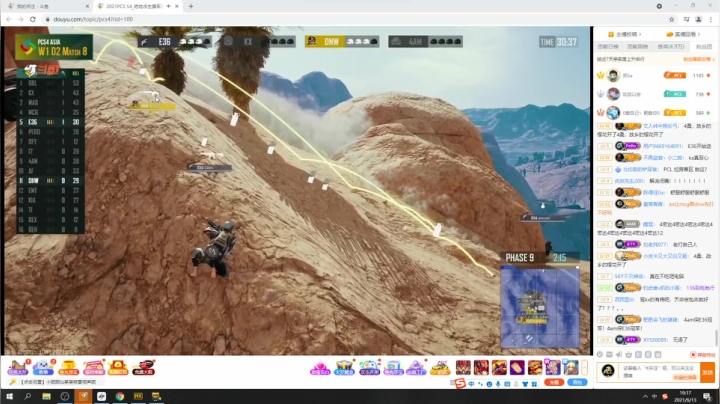Viewport: 720px width, 404px height.
Task: Mute the 2021PCS S4 tab audio icon
Action: pyautogui.click(x=169, y=6)
